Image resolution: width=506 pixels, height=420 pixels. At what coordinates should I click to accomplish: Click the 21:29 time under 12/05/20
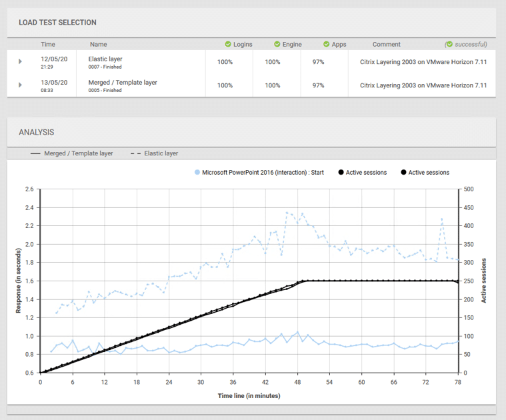click(47, 67)
